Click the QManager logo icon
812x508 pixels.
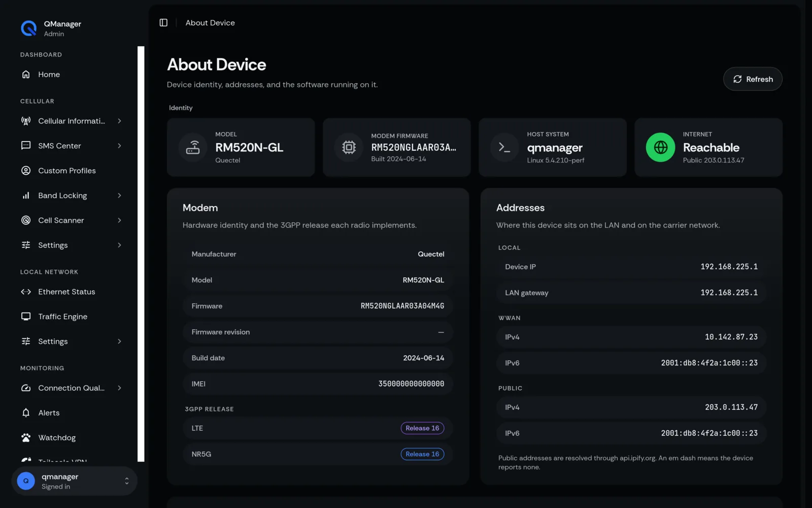point(29,28)
